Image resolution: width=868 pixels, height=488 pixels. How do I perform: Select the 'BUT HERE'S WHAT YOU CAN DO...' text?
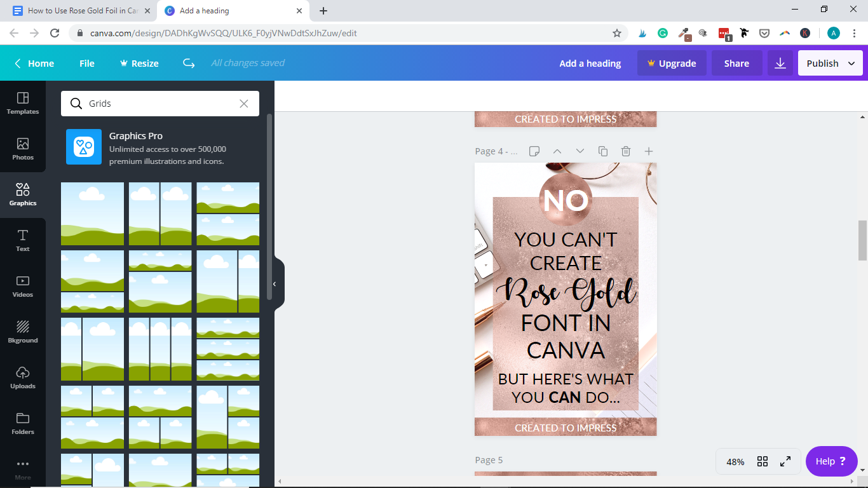(566, 388)
